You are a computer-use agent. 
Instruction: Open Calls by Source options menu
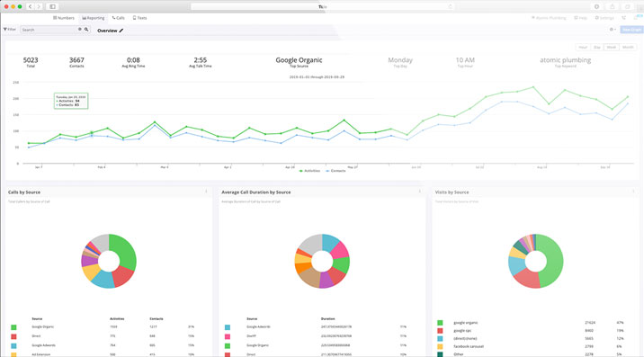(206, 192)
